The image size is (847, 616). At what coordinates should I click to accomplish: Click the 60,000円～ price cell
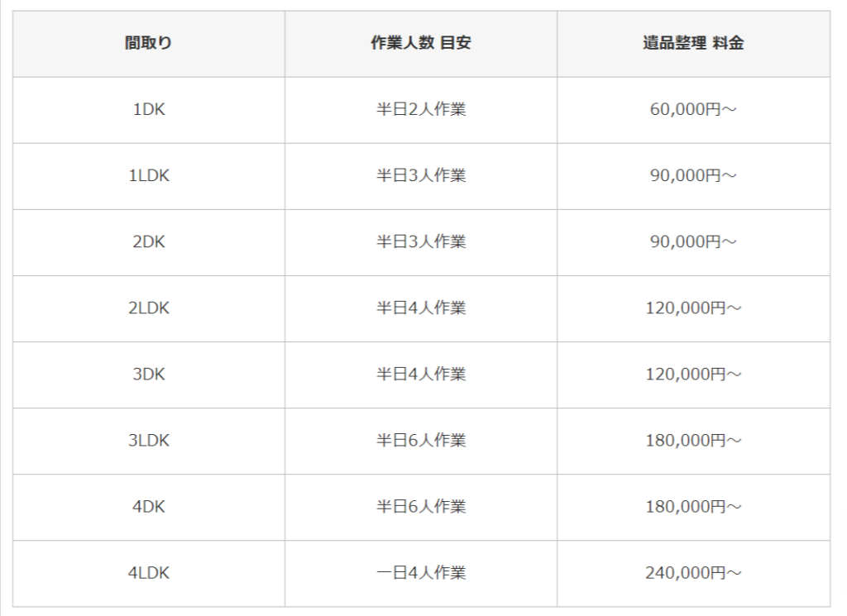(693, 109)
